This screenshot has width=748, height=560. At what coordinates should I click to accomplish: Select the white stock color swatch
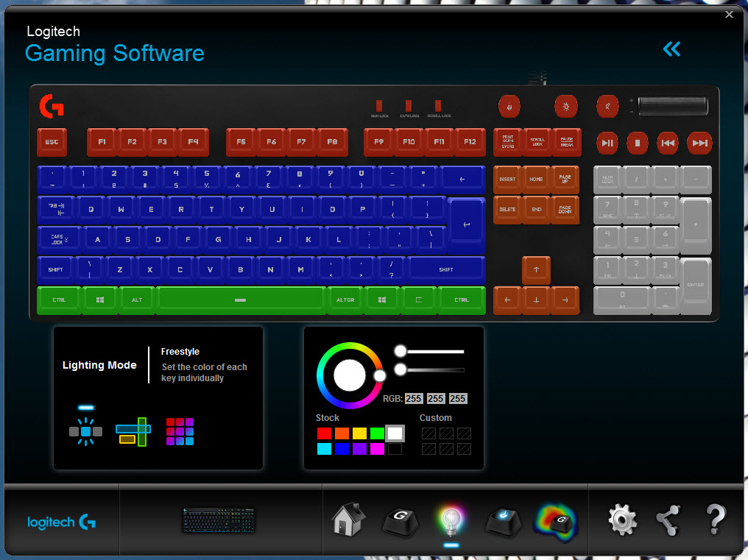395,433
